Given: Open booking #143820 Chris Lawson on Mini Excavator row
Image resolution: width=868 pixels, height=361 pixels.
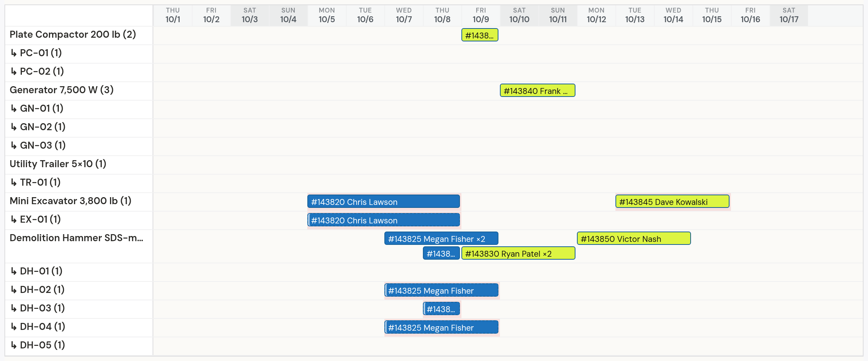Looking at the screenshot, I should [x=384, y=202].
